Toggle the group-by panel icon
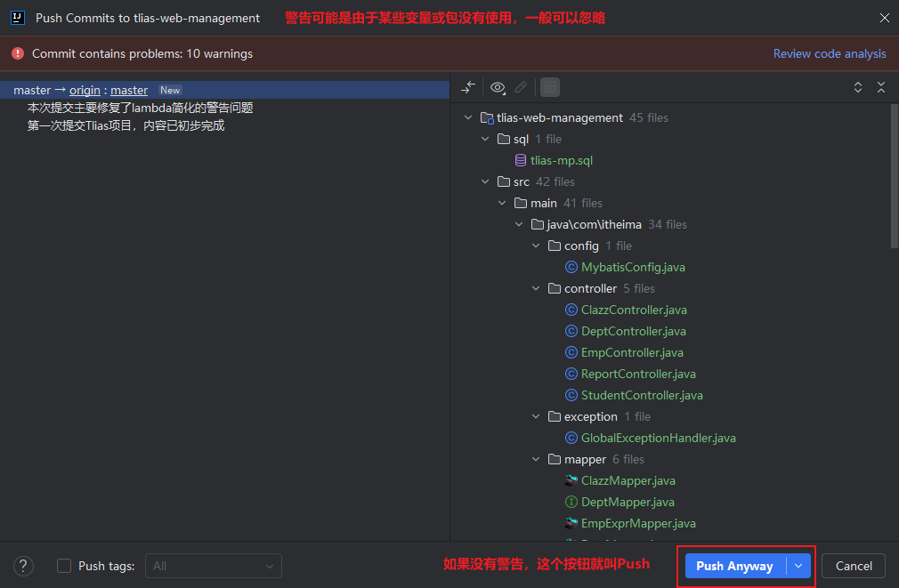 tap(550, 87)
